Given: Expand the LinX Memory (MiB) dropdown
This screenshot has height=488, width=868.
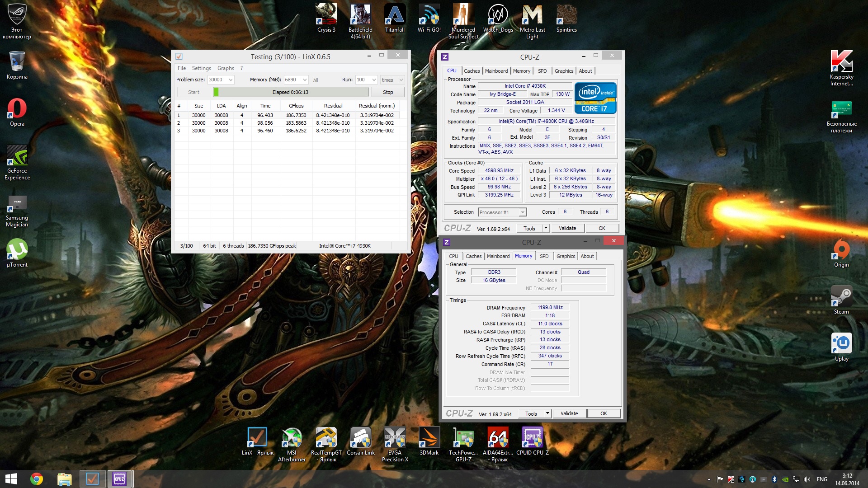Looking at the screenshot, I should [x=305, y=80].
